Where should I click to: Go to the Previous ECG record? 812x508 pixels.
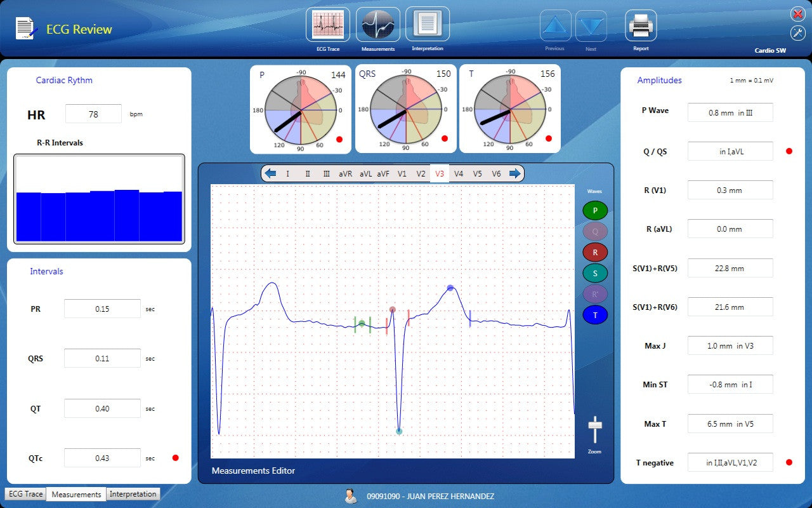555,27
